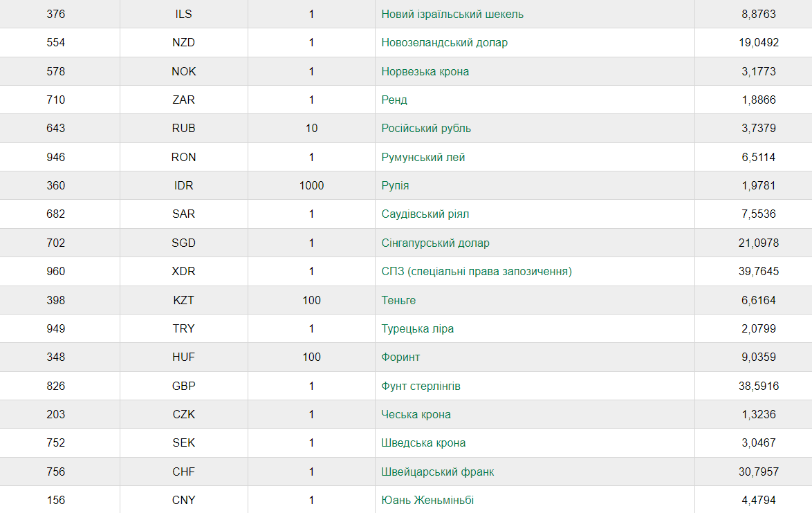
Task: Select the Фунт стерлінгів link
Action: [421, 386]
